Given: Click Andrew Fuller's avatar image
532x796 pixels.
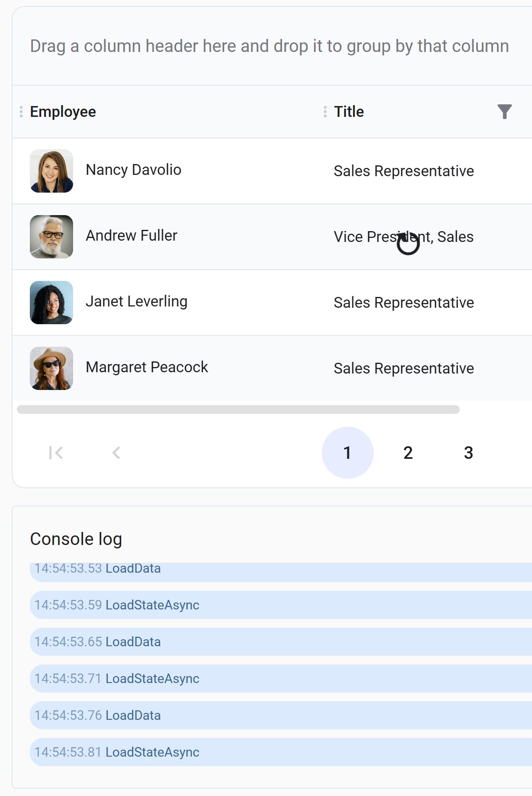Looking at the screenshot, I should tap(51, 237).
